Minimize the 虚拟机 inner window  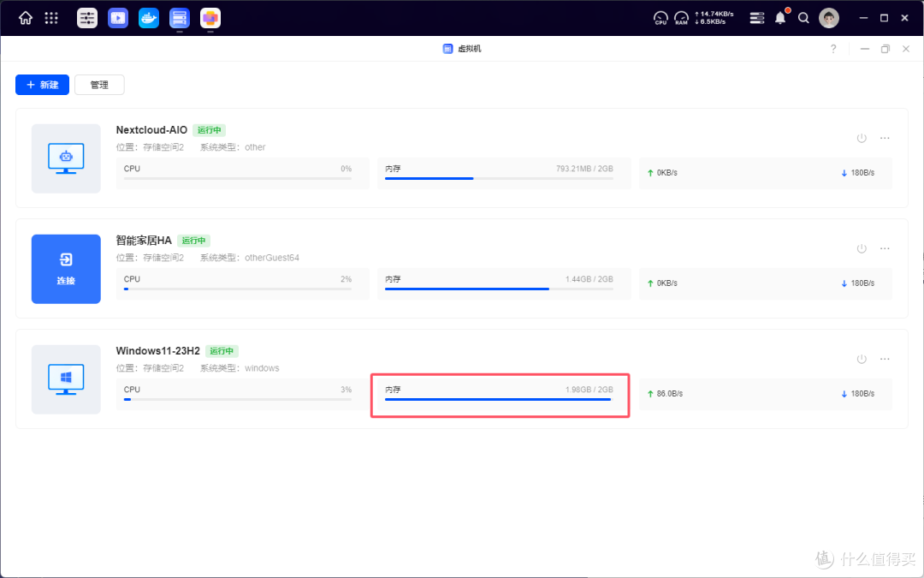pyautogui.click(x=864, y=49)
